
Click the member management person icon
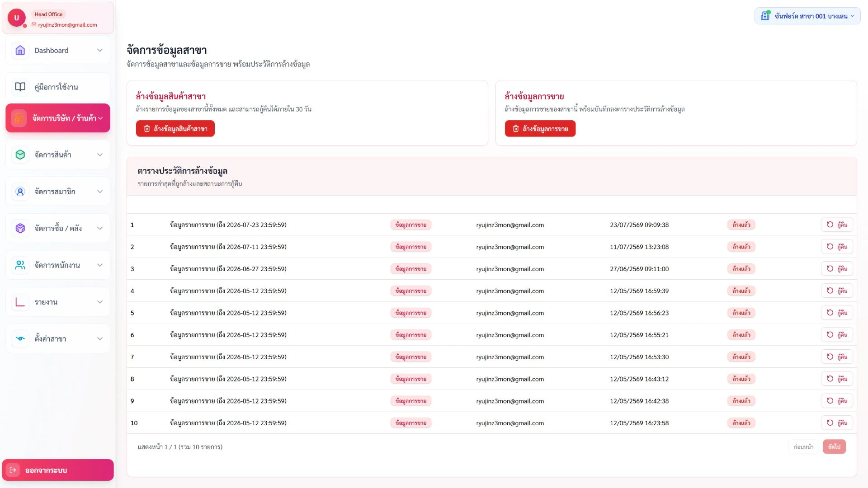[20, 192]
